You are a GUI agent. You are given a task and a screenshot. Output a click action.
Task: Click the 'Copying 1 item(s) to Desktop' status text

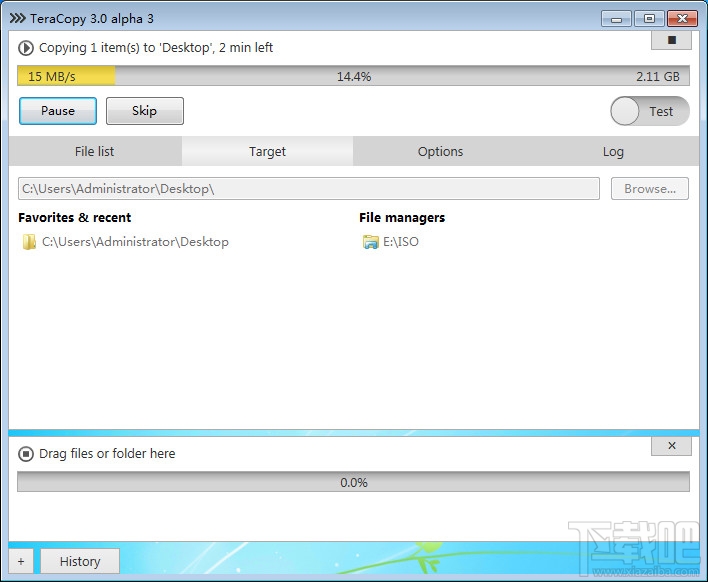[156, 47]
